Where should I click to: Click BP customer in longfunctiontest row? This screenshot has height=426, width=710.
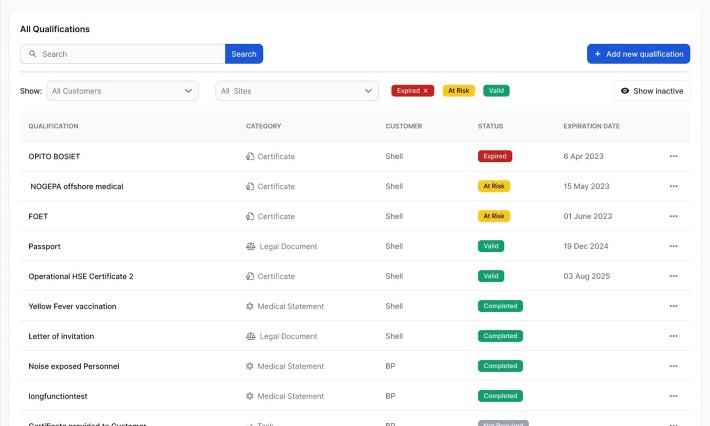click(x=390, y=396)
